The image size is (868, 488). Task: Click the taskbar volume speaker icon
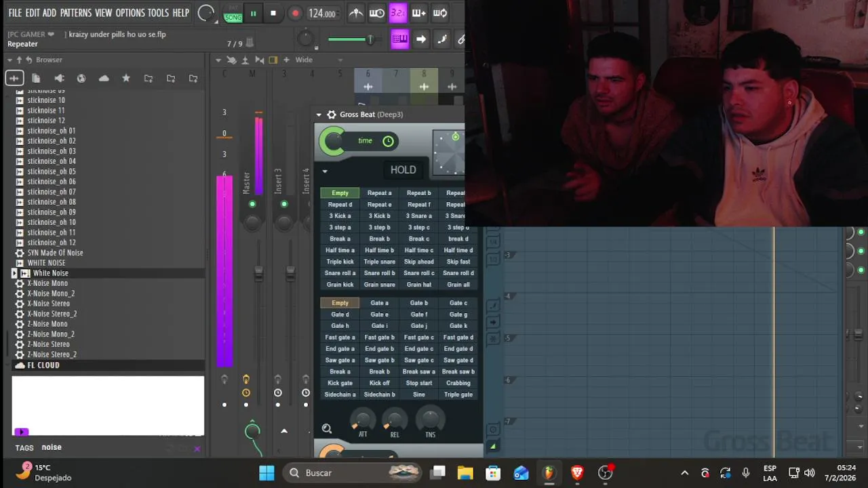click(x=809, y=472)
